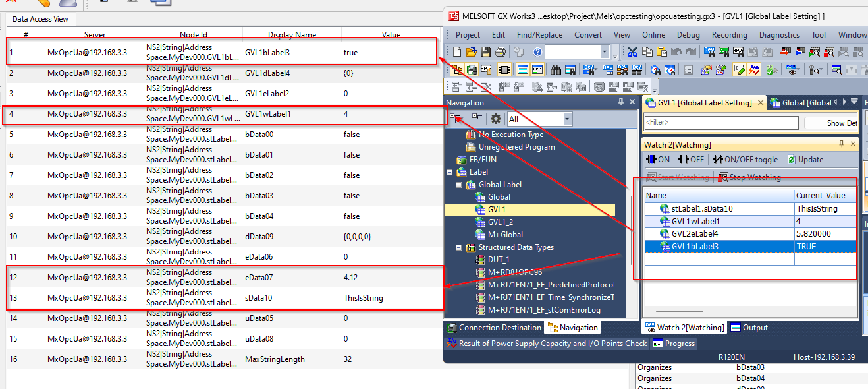Screen dimensions: 868x389
Task: Open the Project menu
Action: click(468, 35)
